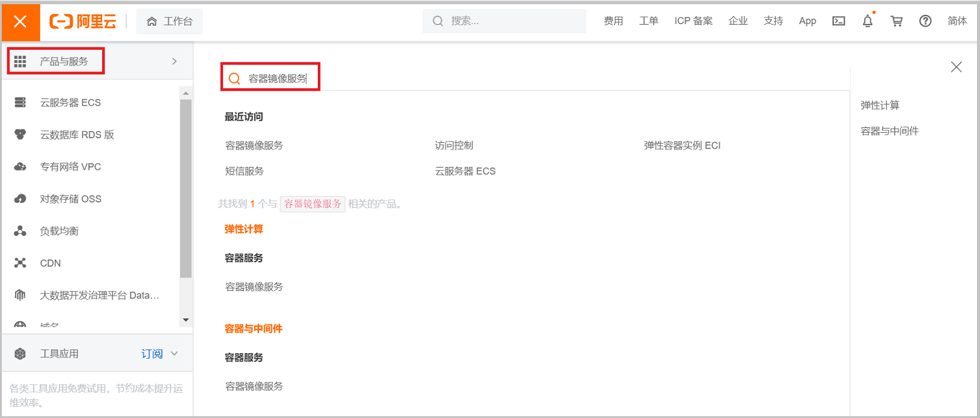Open notifications bell icon
The width and height of the screenshot is (980, 418).
(868, 21)
